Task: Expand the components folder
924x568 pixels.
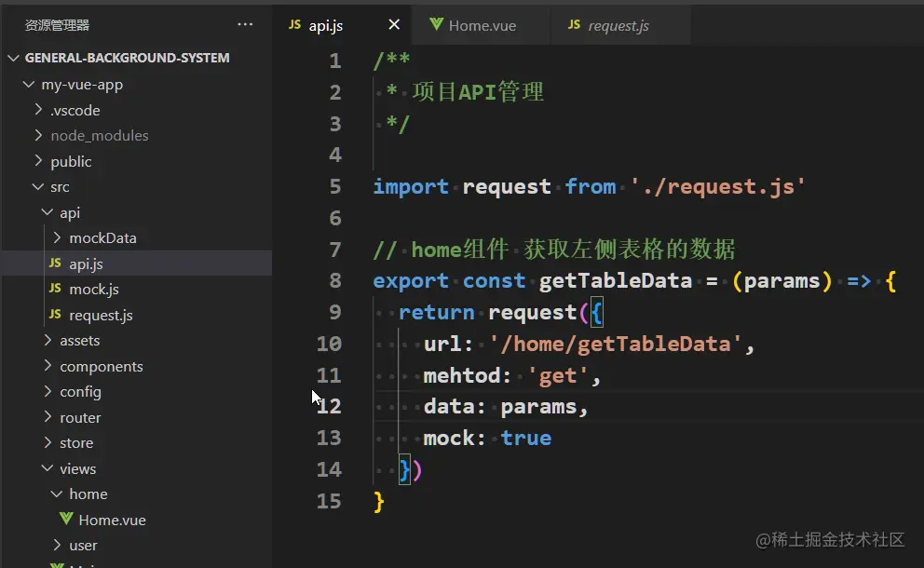Action: (x=101, y=366)
